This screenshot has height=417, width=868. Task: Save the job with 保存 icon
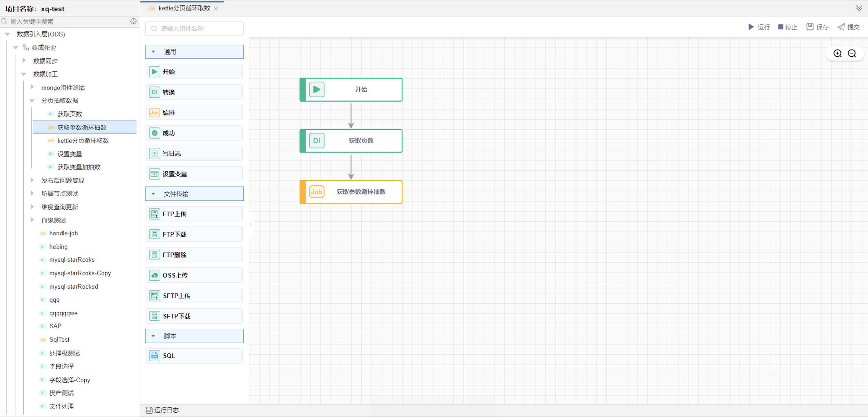[810, 27]
